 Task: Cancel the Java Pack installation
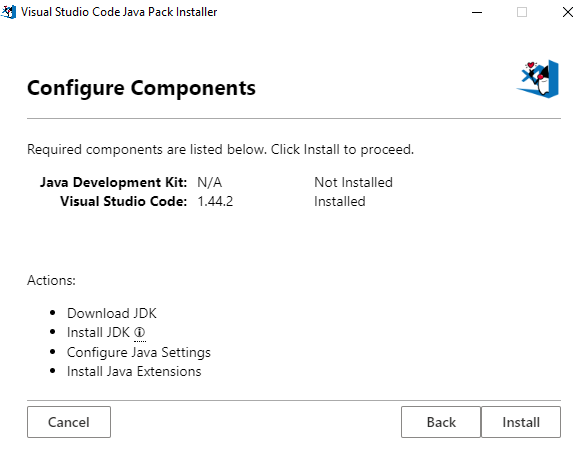pyautogui.click(x=69, y=422)
